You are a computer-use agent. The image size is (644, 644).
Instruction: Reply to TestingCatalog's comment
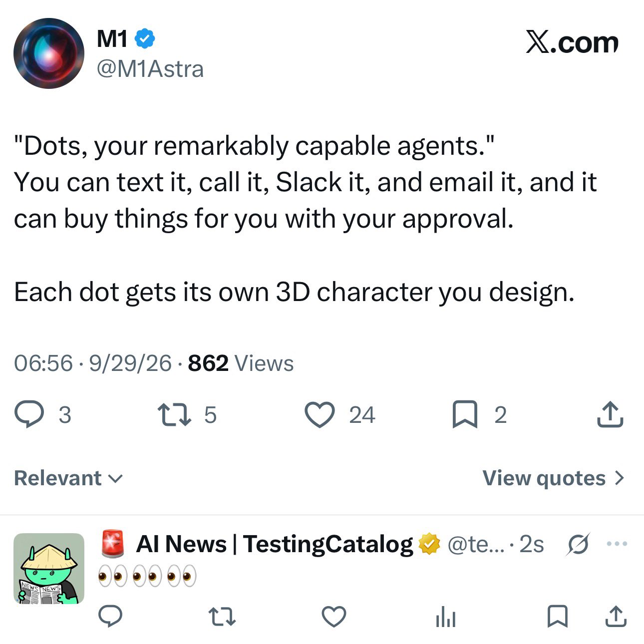110,616
